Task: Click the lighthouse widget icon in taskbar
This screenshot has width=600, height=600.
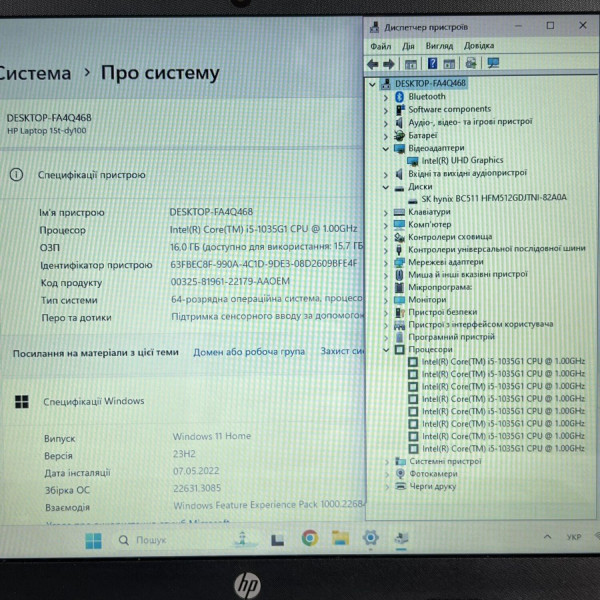Action: coord(243,539)
